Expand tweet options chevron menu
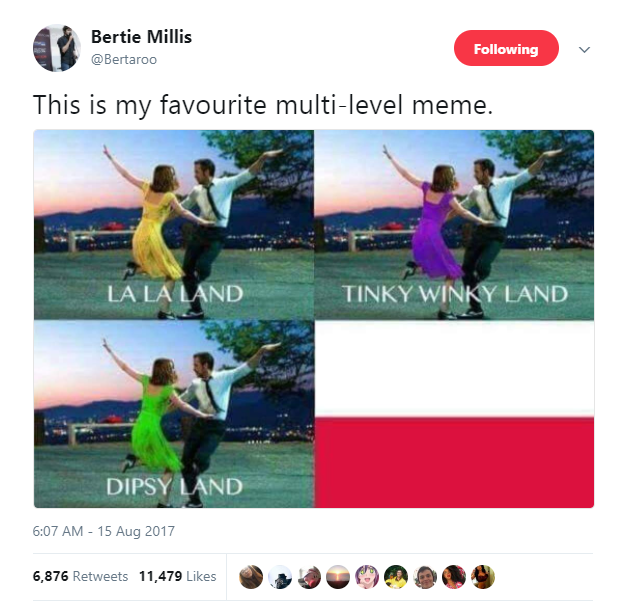 pyautogui.click(x=584, y=50)
